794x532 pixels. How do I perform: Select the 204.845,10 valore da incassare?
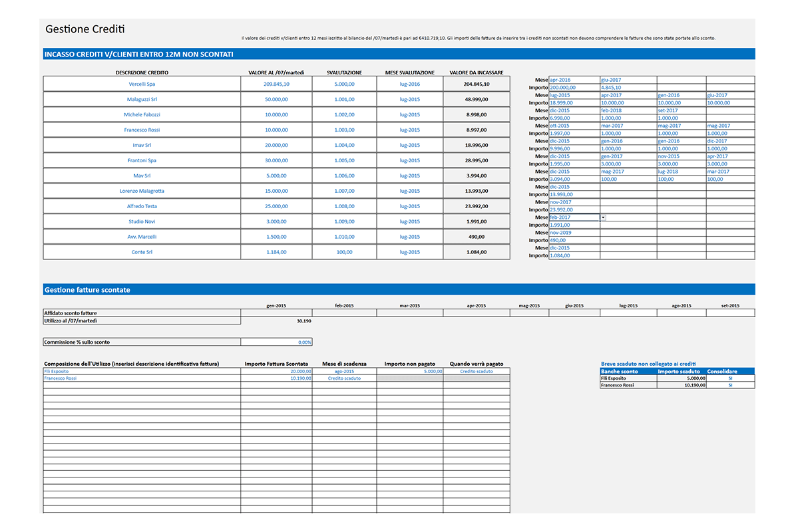[477, 84]
